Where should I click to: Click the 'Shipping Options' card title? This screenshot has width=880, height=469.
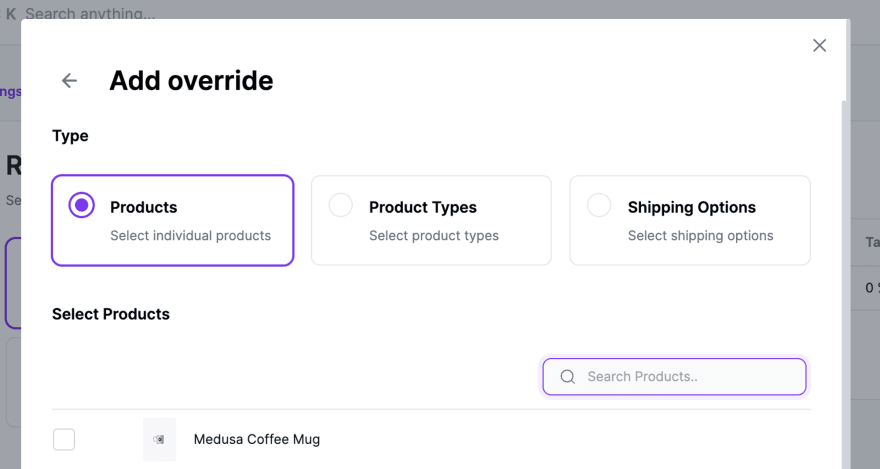click(x=691, y=207)
